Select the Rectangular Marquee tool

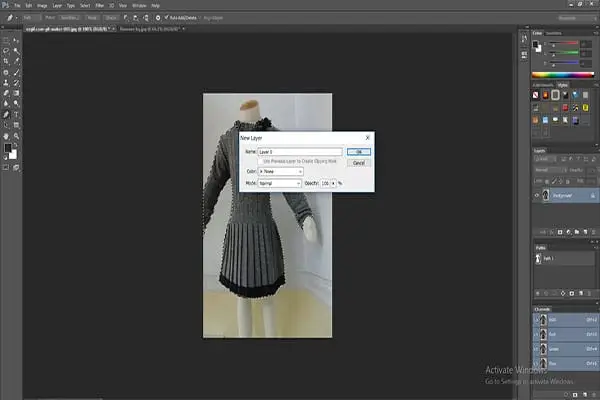click(x=6, y=40)
